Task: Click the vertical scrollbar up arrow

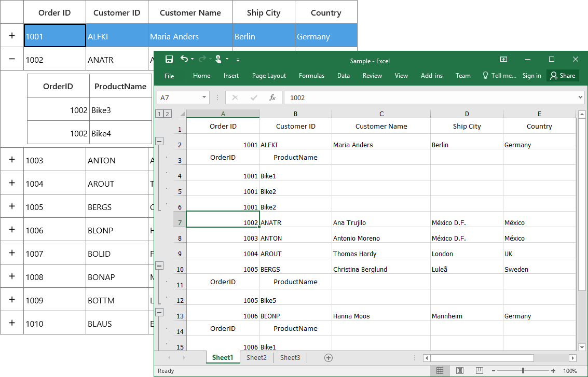Action: 582,114
